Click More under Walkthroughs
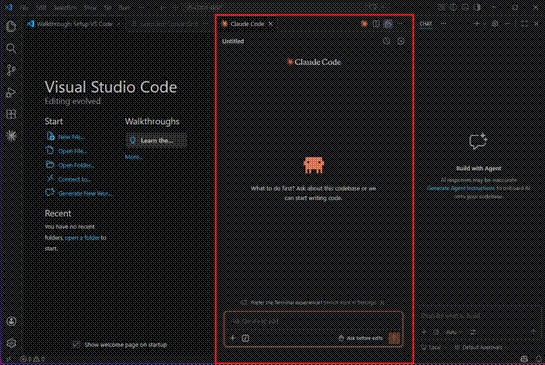The height and width of the screenshot is (365, 545). tap(133, 157)
